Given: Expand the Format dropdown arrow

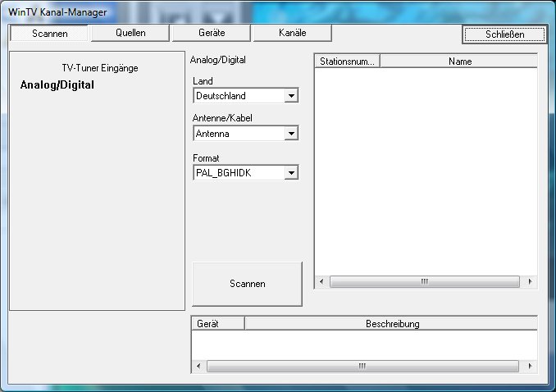Looking at the screenshot, I should coord(291,173).
